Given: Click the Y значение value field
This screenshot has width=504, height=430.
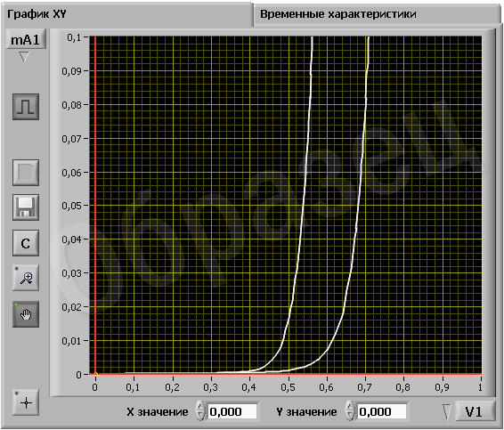Looking at the screenshot, I should click(x=382, y=411).
